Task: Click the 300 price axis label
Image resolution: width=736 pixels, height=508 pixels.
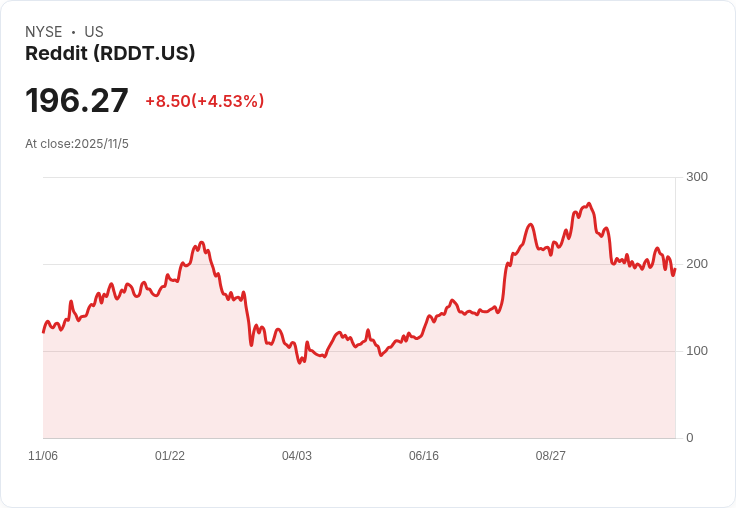Action: [697, 177]
